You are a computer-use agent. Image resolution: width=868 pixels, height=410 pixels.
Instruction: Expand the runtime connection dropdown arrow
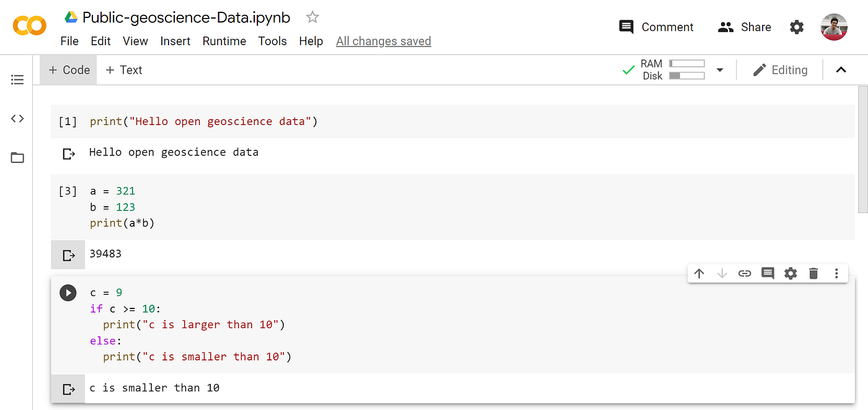point(720,70)
